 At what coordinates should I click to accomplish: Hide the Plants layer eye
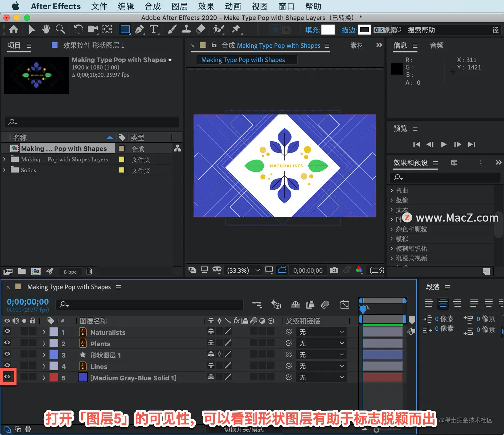pos(7,343)
